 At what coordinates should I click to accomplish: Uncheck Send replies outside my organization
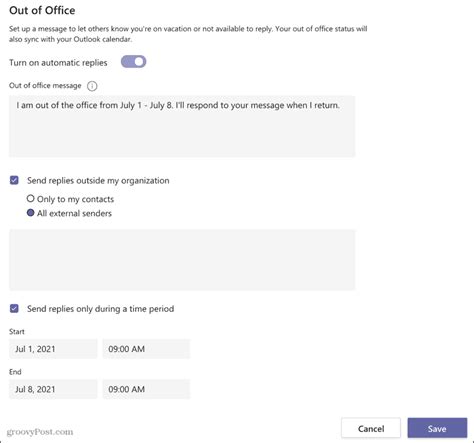14,180
